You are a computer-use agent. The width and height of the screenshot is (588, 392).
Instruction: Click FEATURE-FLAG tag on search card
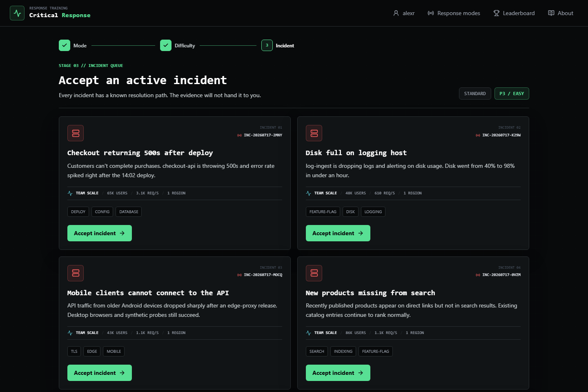pyautogui.click(x=376, y=352)
